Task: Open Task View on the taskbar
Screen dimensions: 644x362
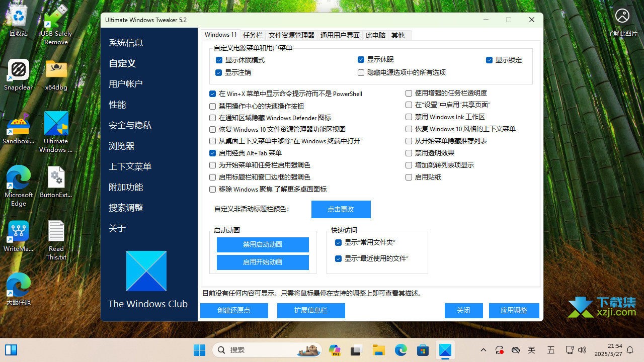Action: pos(357,350)
